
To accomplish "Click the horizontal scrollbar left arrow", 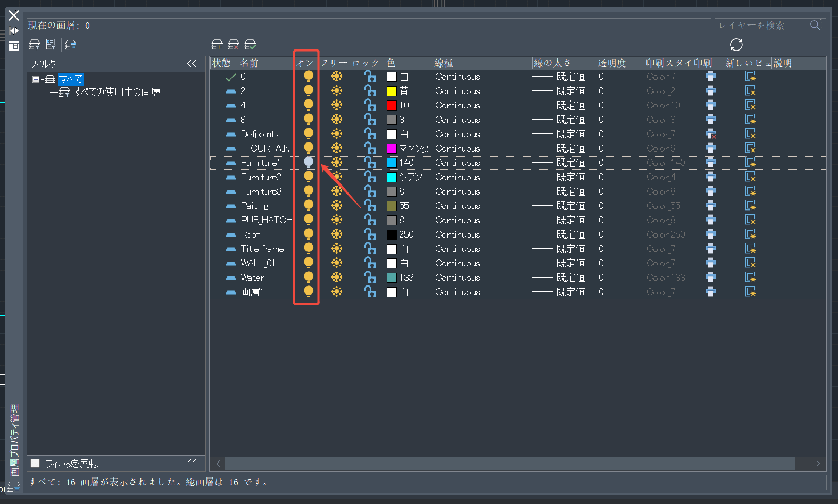I will coord(218,464).
